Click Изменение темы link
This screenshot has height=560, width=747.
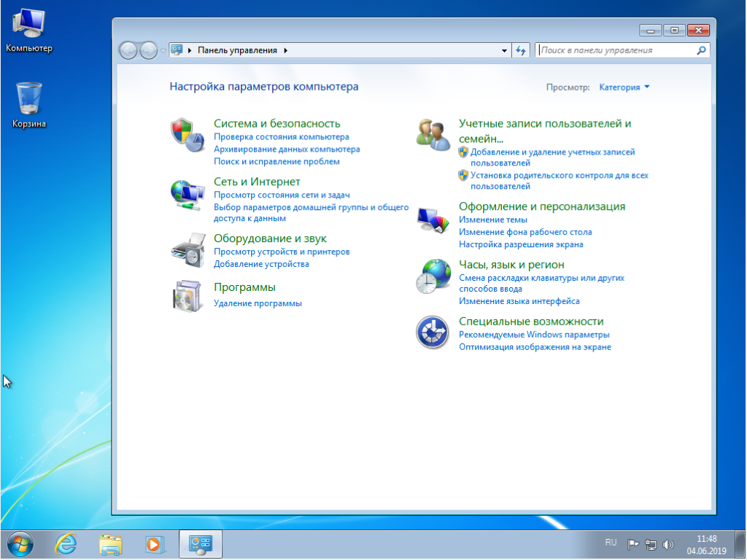[x=493, y=220]
